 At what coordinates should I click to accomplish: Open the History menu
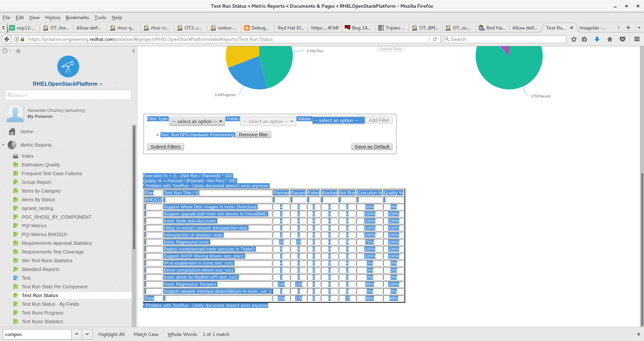click(x=53, y=17)
